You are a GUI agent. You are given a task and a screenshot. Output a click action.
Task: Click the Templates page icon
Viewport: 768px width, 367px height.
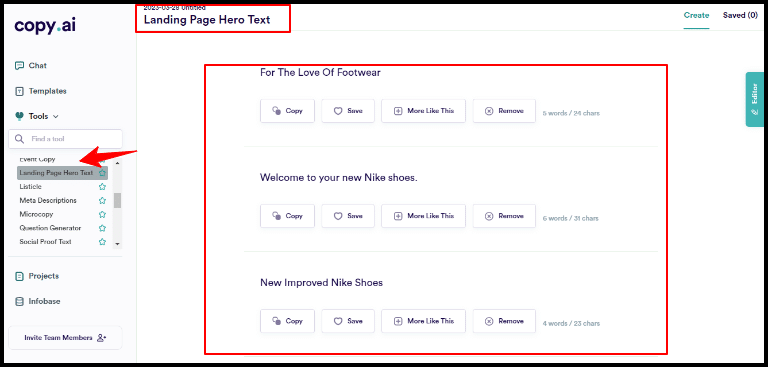[19, 91]
